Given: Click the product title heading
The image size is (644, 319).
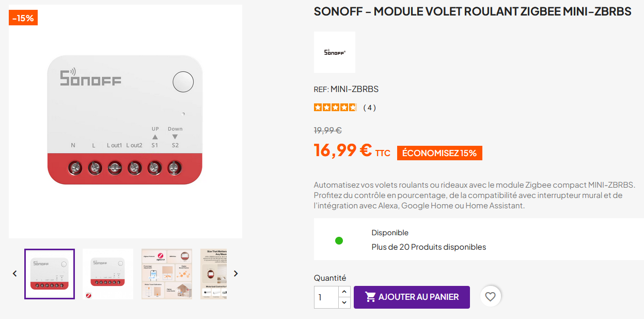Looking at the screenshot, I should [x=473, y=11].
